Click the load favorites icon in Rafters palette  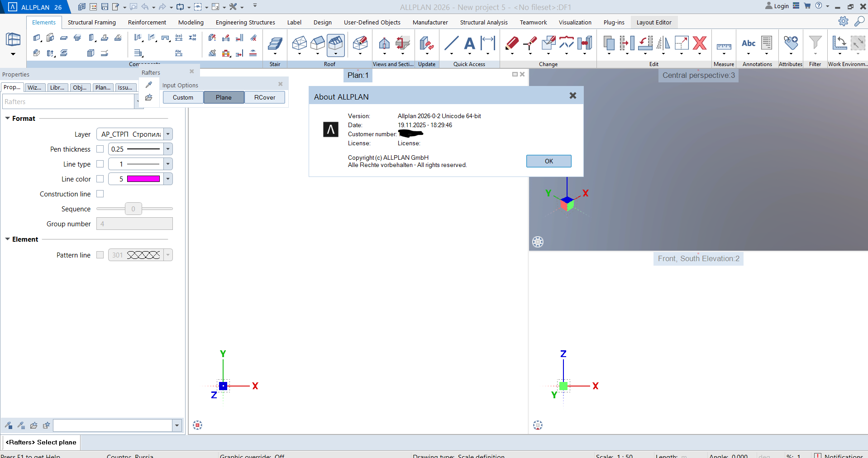(x=148, y=97)
